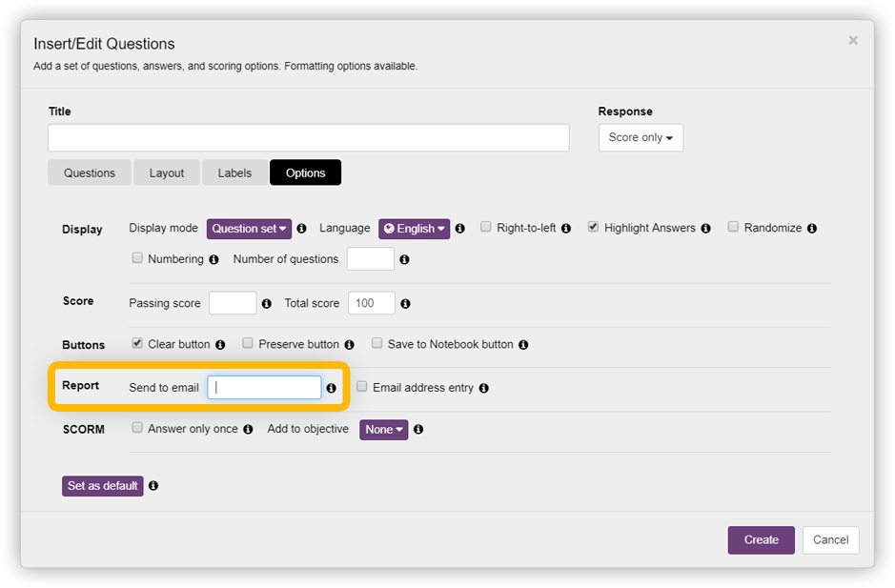Click info icon next to Set as default
The height and width of the screenshot is (588, 895).
point(153,486)
